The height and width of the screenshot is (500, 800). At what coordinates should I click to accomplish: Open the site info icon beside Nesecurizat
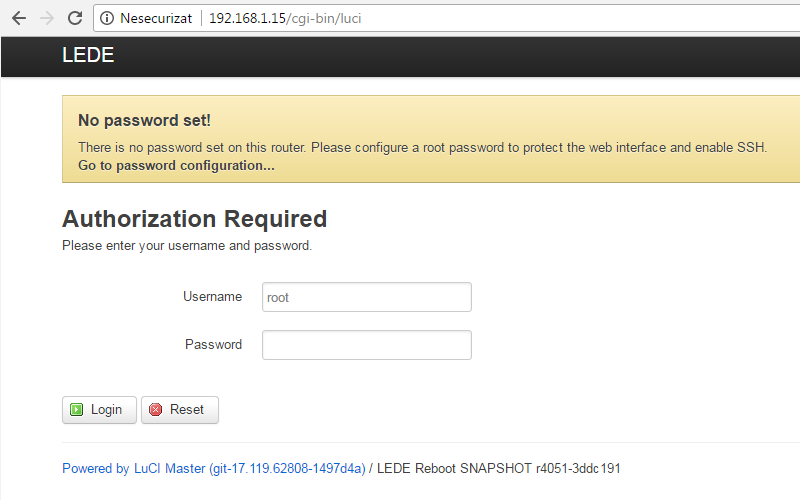click(107, 18)
